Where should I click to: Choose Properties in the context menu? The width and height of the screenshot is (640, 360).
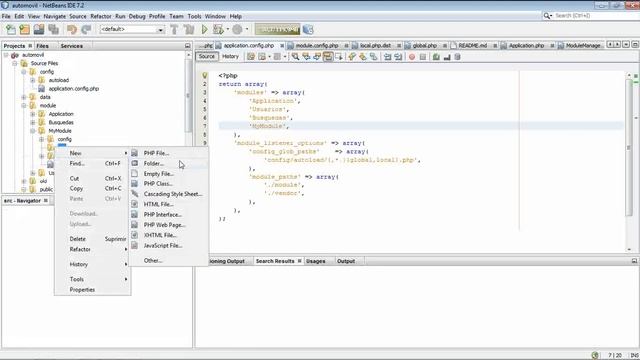(93, 289)
